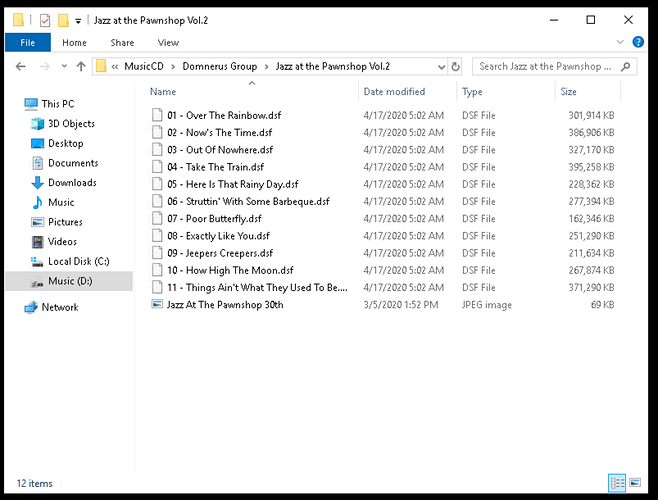
Task: Click the New Folder quick access icon
Action: (x=63, y=20)
